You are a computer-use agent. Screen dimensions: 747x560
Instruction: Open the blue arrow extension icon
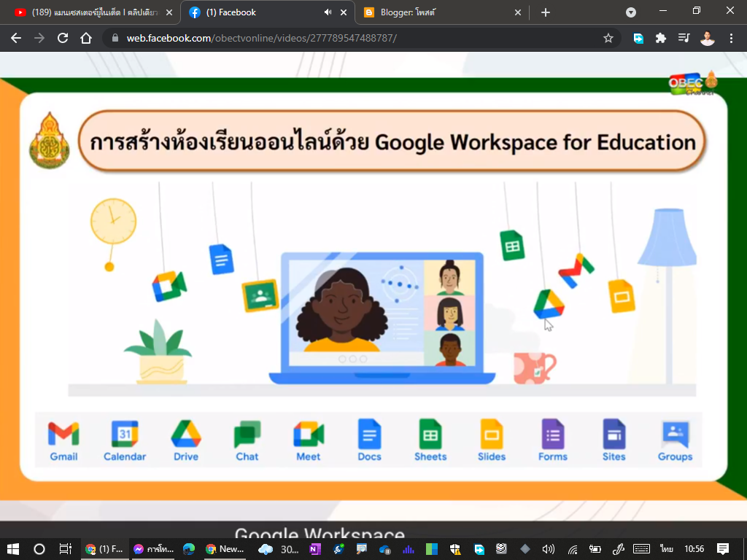(638, 38)
